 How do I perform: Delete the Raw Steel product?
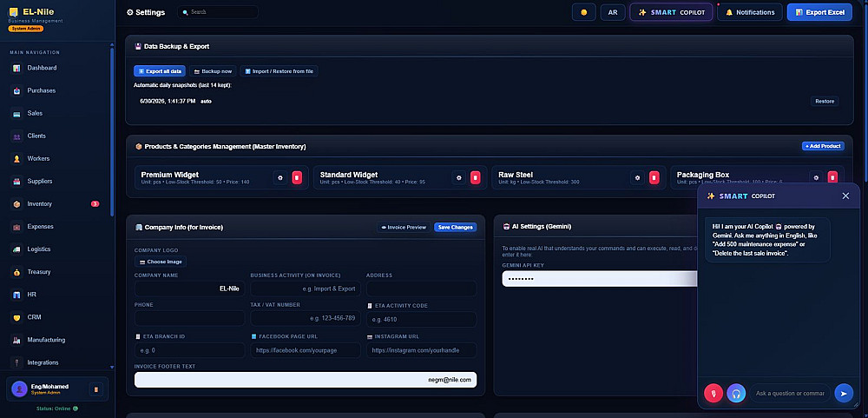(x=654, y=178)
